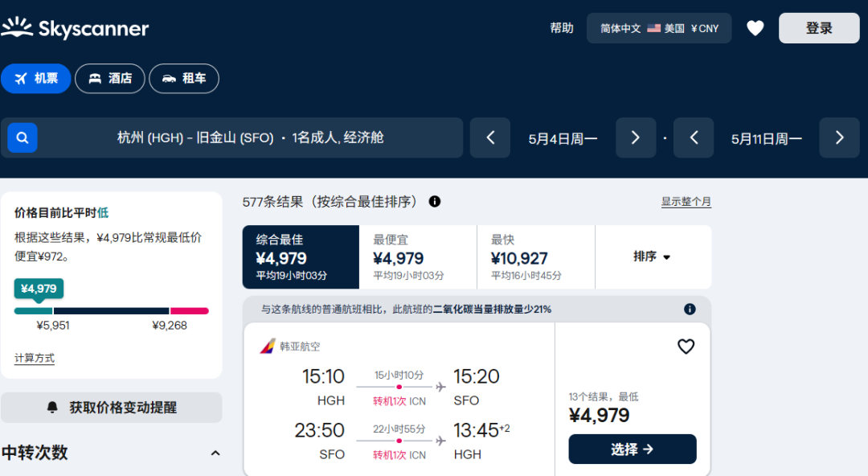Switch to the 租车 car rental tab
The width and height of the screenshot is (868, 476).
point(184,79)
